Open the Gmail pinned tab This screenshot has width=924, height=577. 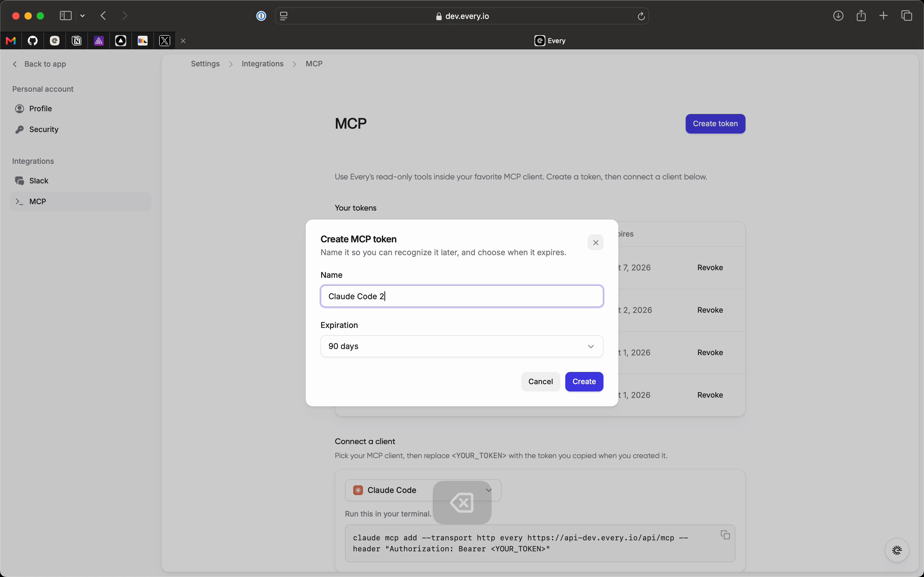pyautogui.click(x=11, y=41)
